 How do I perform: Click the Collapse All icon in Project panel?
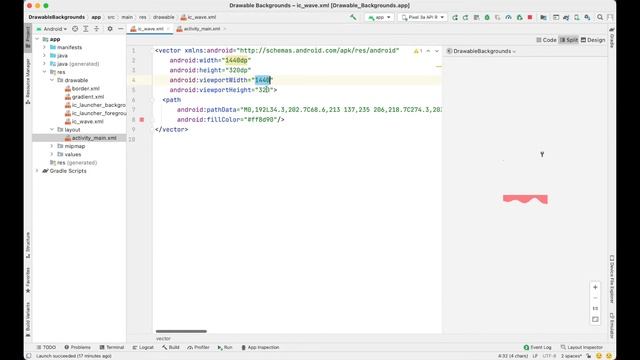click(x=96, y=29)
